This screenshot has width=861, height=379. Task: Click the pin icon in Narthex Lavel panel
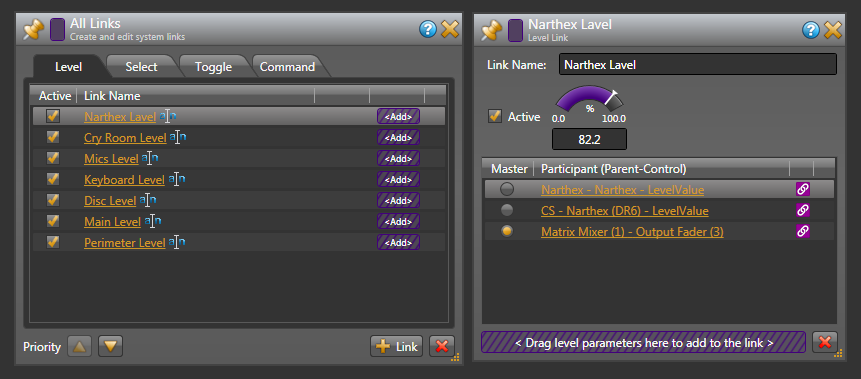tap(491, 30)
